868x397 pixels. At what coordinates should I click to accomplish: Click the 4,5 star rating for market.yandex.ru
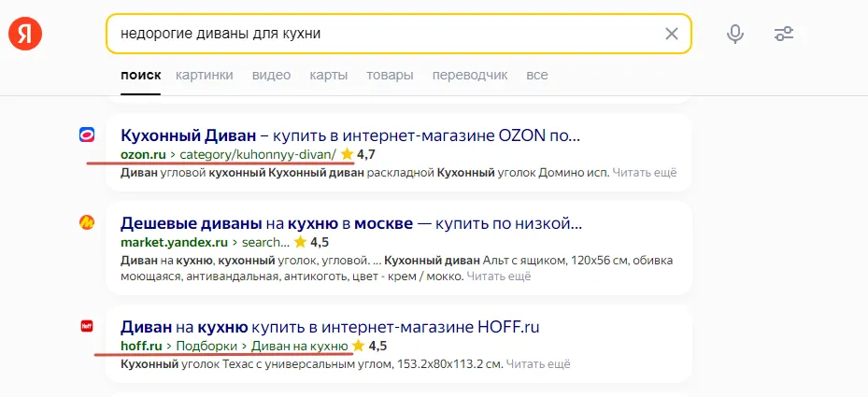point(312,242)
